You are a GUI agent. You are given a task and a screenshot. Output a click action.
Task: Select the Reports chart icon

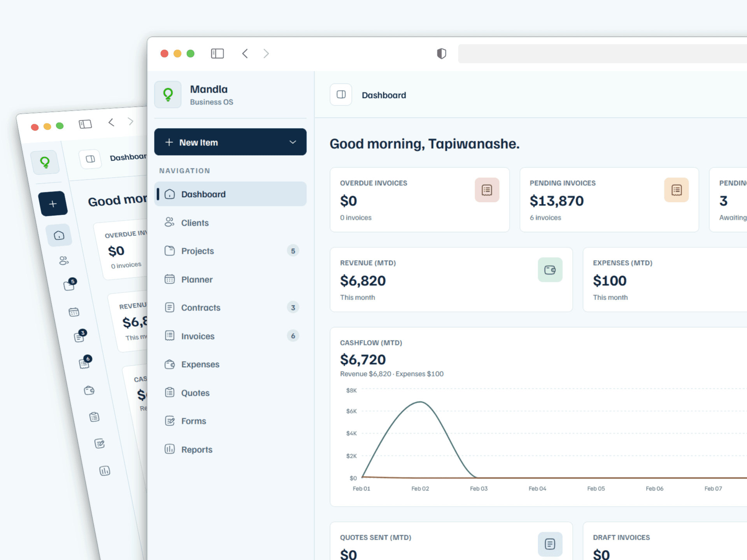tap(170, 449)
